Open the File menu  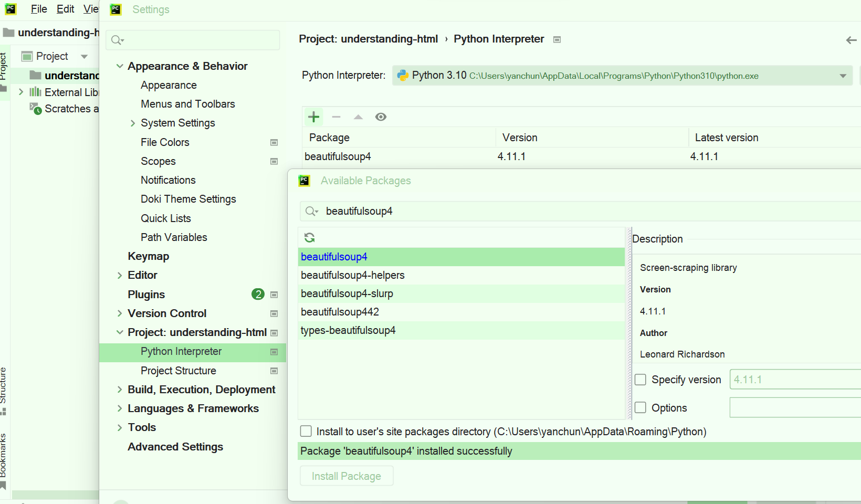coord(38,9)
